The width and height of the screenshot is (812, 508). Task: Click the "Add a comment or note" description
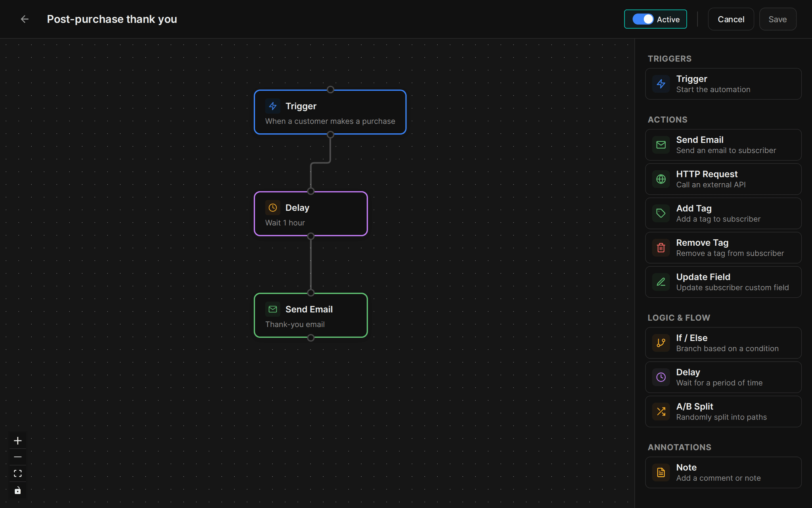pyautogui.click(x=718, y=478)
